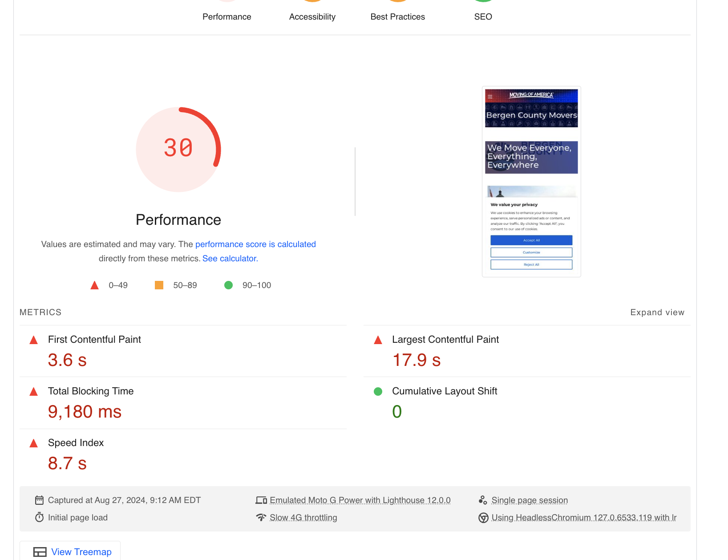
Task: Select the Speed Index label
Action: tap(76, 442)
